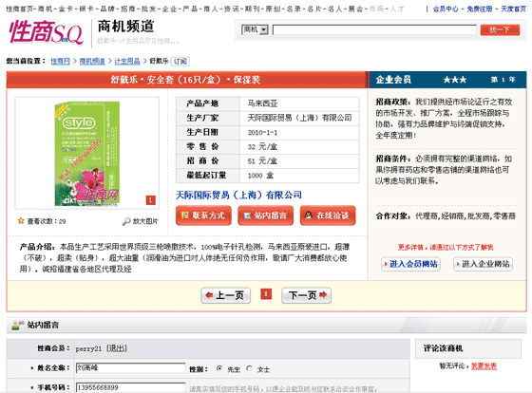This screenshot has height=393, width=532.
Task: Open breadcrumb link 商机频道
Action: (92, 62)
